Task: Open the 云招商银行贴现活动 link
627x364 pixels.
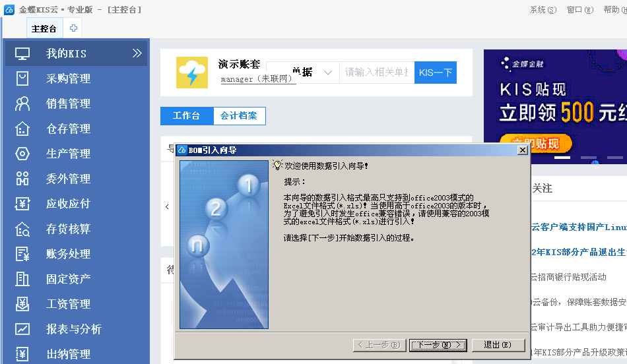Action: (x=569, y=277)
